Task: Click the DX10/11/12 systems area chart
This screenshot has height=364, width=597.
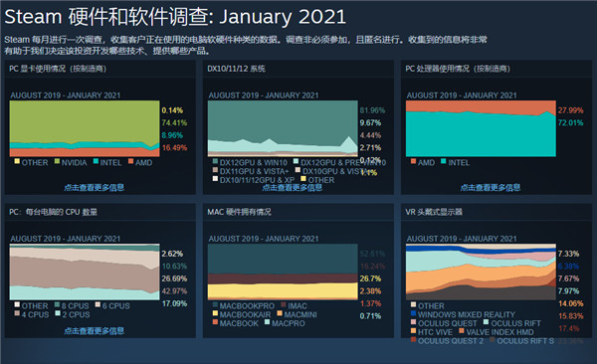Action: coord(283,128)
